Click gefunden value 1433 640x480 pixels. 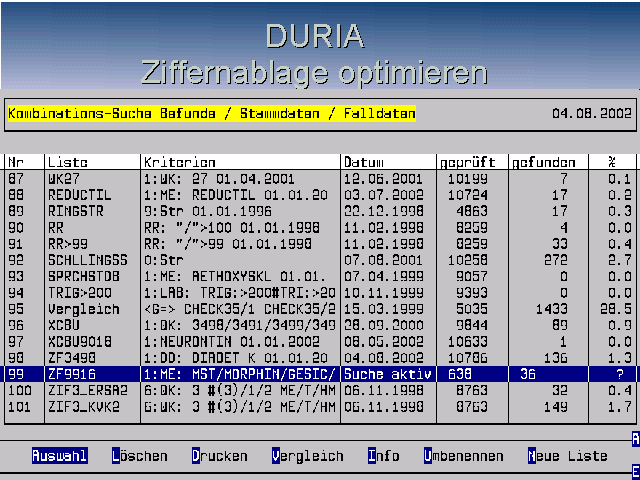point(551,309)
